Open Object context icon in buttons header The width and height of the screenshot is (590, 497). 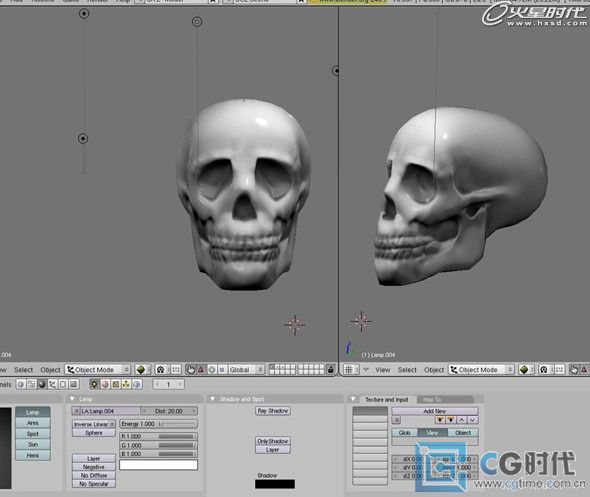coord(52,385)
